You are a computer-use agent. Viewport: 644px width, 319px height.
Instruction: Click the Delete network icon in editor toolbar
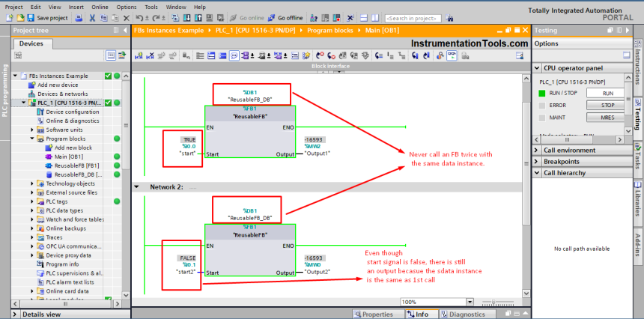(x=150, y=56)
